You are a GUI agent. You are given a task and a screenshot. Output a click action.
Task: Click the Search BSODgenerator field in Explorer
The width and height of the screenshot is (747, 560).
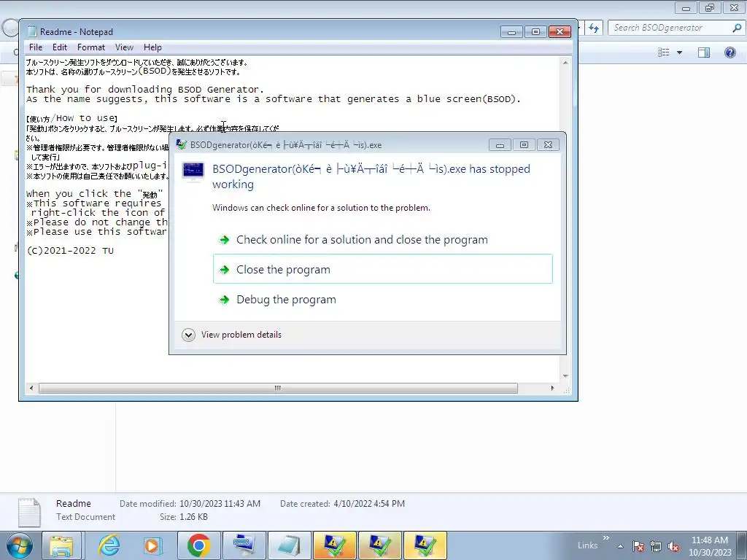(x=671, y=28)
